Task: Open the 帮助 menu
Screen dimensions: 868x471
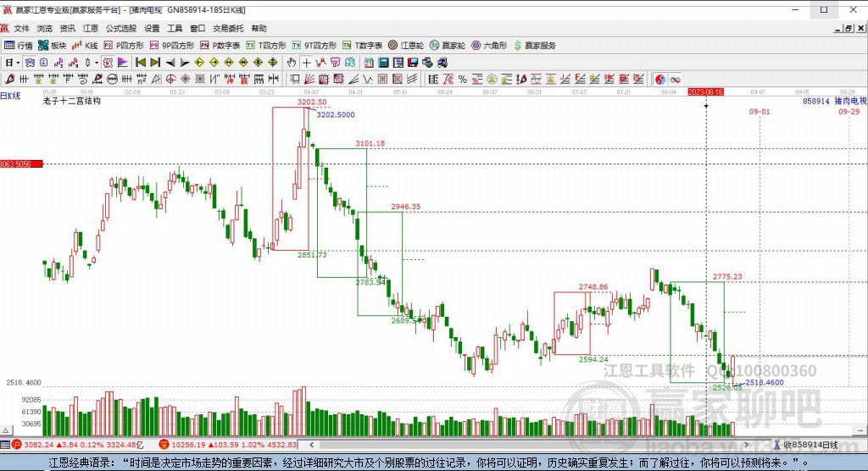Action: (259, 28)
